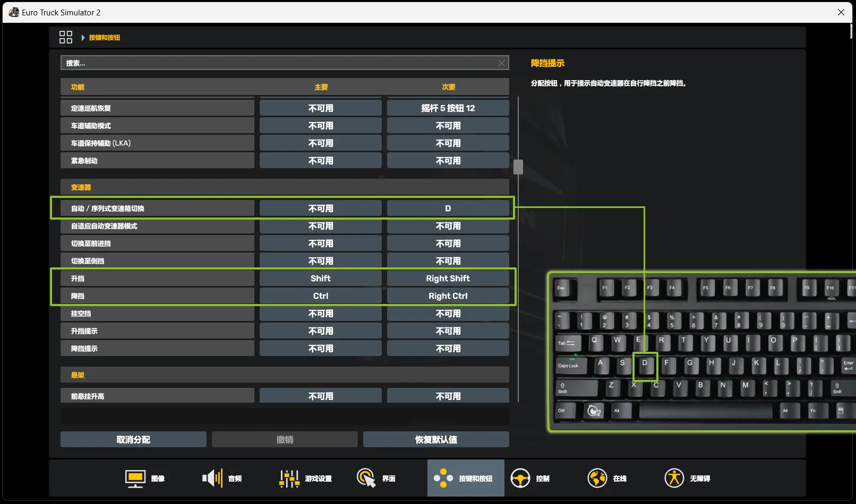Edit primary binding for 定速巡航恢复
The width and height of the screenshot is (856, 504).
[321, 108]
